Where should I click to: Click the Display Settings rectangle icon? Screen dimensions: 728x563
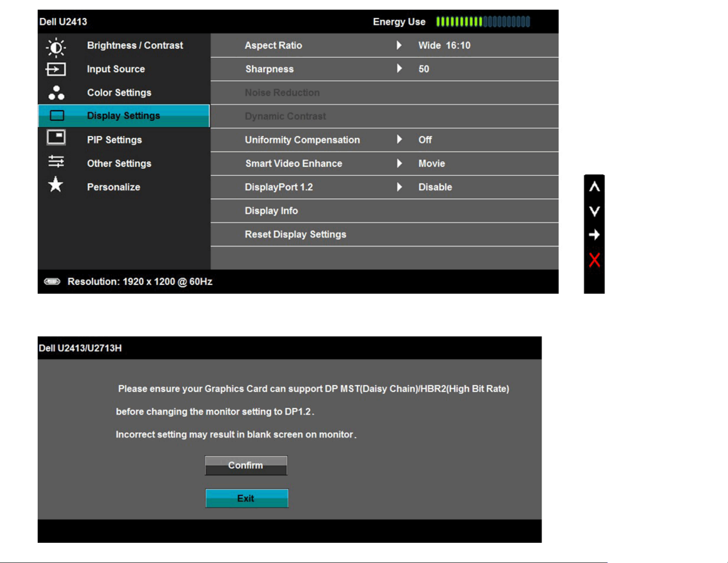coord(57,115)
